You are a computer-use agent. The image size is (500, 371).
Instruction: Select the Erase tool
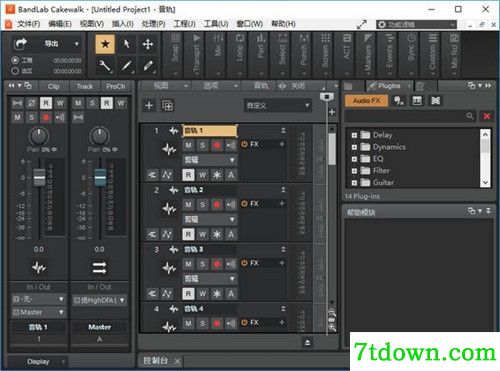148,66
